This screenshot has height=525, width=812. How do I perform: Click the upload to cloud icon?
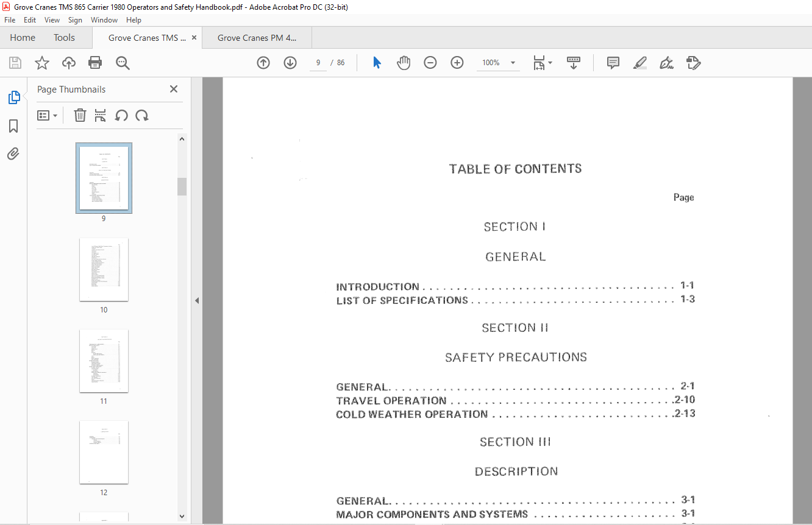[x=69, y=63]
